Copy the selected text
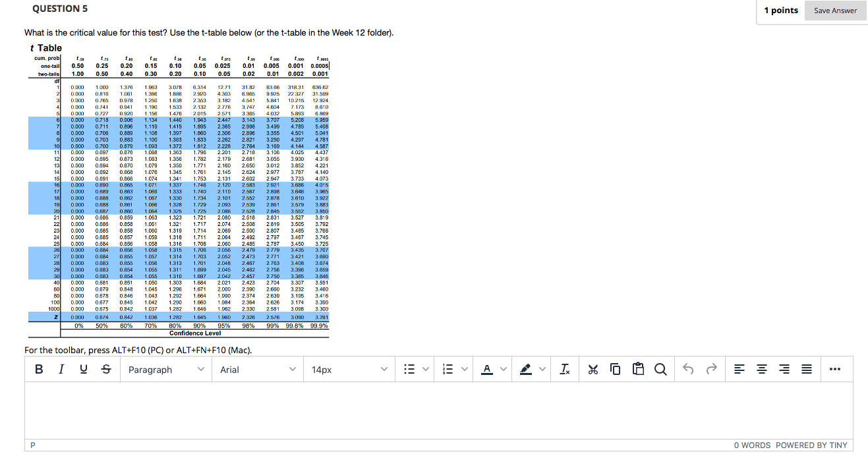 (x=615, y=370)
